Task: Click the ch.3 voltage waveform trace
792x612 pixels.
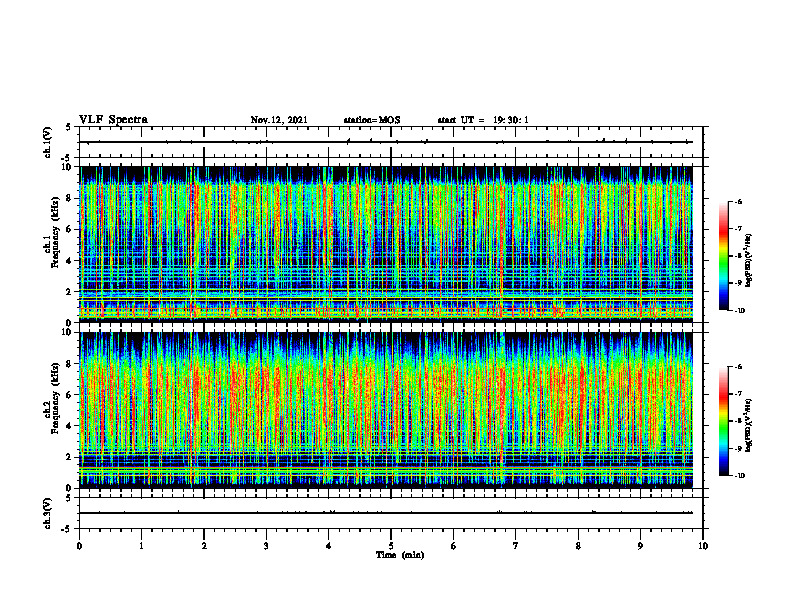Action: 386,513
